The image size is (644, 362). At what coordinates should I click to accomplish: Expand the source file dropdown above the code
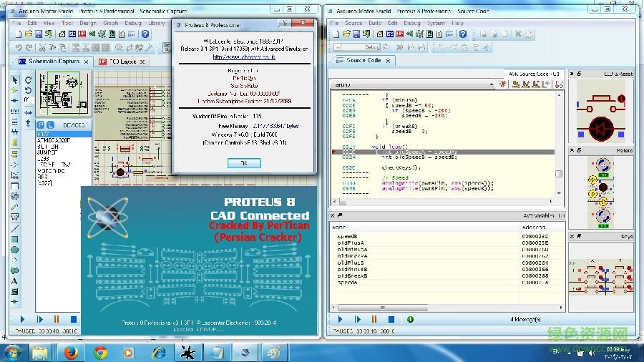(x=491, y=84)
